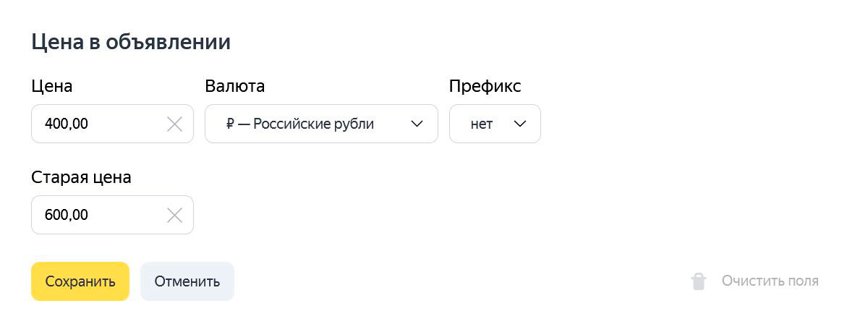This screenshot has height=319, width=868.
Task: Click the trash can icon beside Очистить поля
Action: (x=699, y=281)
